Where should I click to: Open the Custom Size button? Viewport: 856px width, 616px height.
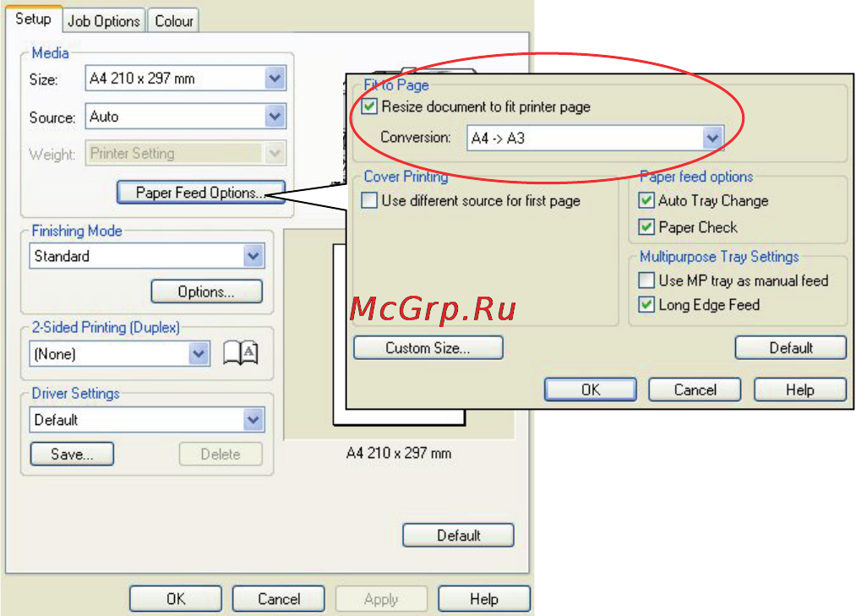[x=428, y=347]
